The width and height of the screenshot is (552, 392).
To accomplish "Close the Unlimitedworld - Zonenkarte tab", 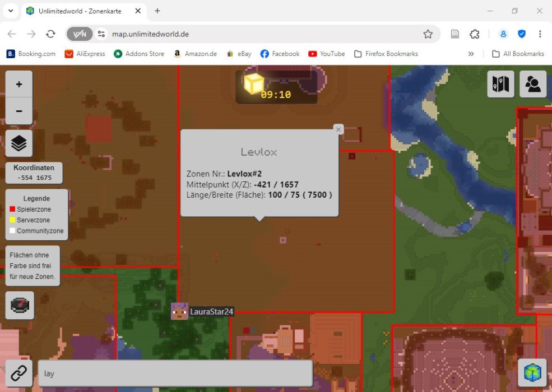I will 138,11.
